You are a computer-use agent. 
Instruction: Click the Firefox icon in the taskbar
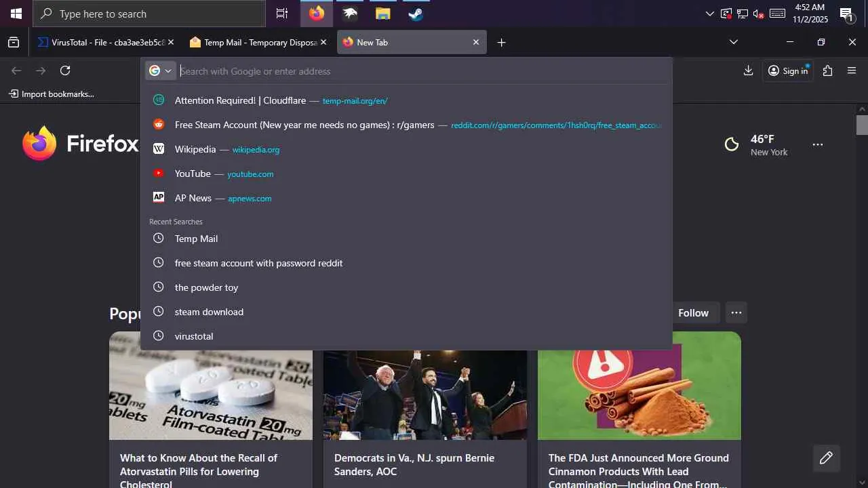[317, 14]
